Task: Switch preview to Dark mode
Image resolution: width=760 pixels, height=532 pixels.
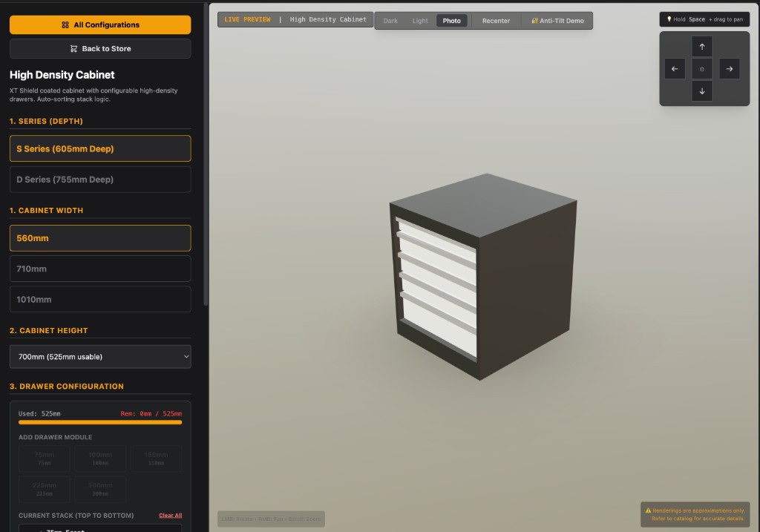Action: [x=390, y=21]
